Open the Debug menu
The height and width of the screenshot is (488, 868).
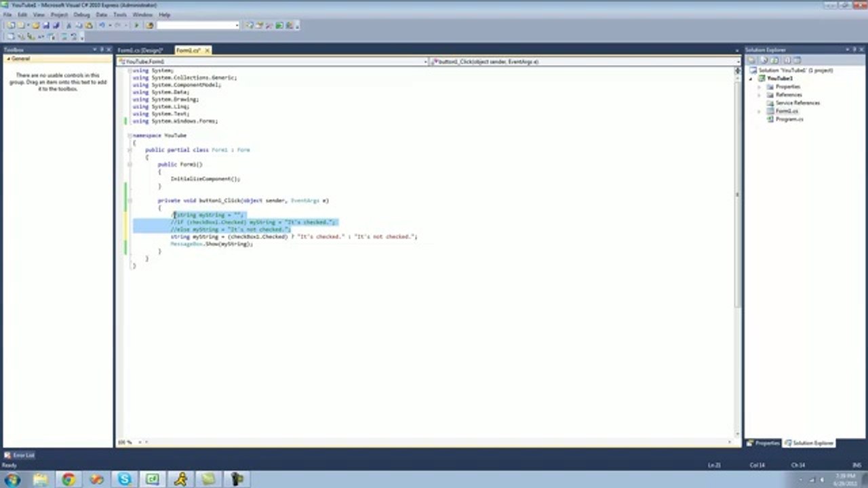coord(81,14)
